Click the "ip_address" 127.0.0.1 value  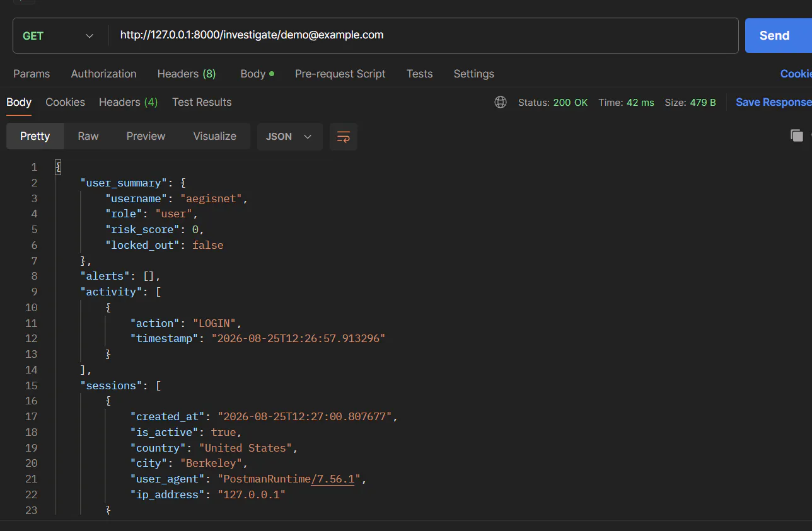252,494
